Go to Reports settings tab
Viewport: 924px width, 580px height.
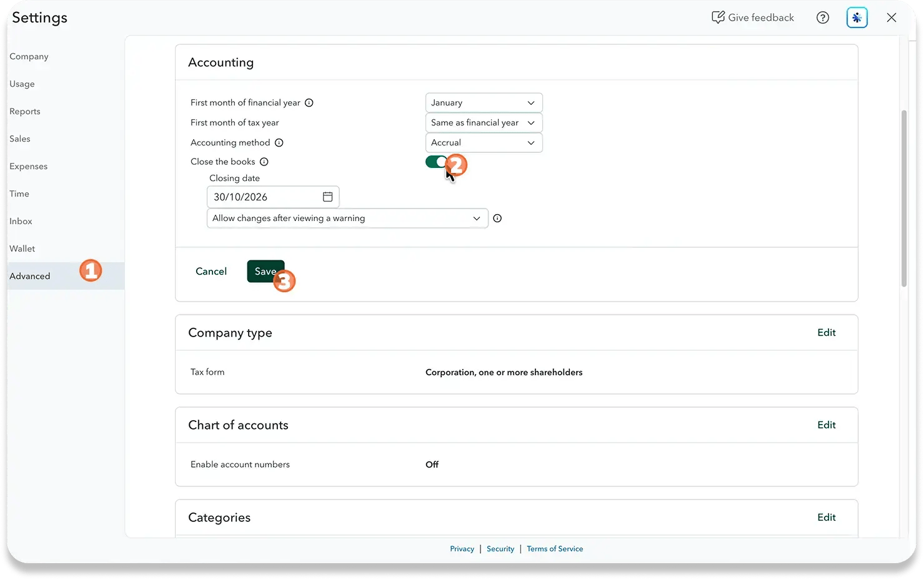[25, 111]
